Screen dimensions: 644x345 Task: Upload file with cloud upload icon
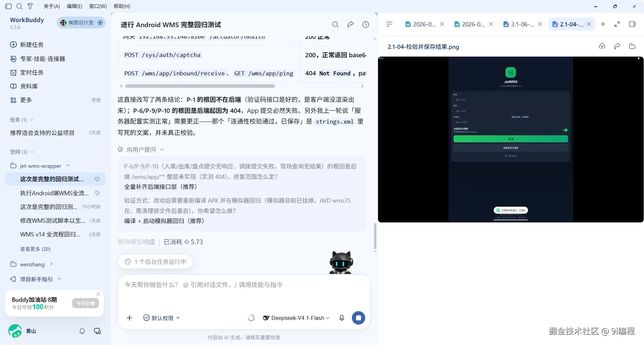coord(602,46)
